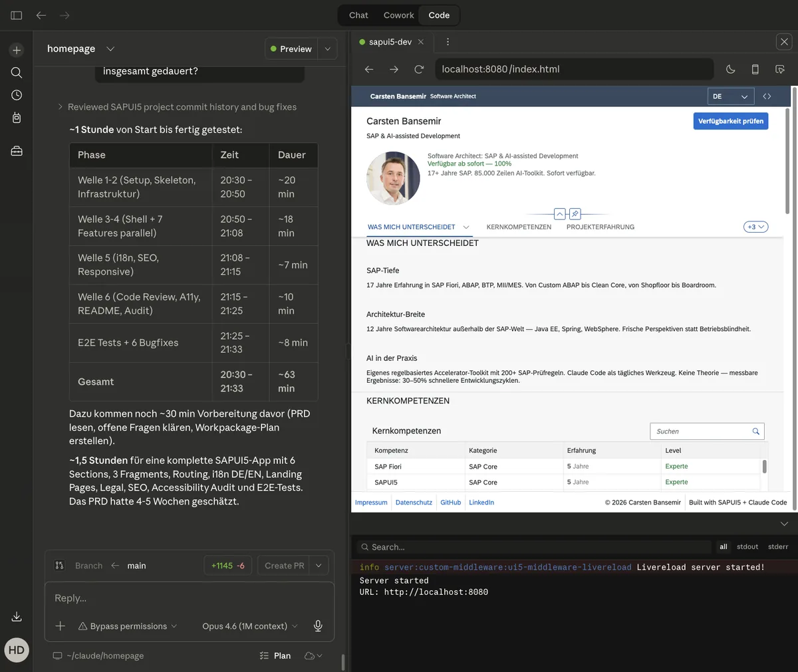Select the KERNKOMPETENZEN section tab

(x=519, y=227)
